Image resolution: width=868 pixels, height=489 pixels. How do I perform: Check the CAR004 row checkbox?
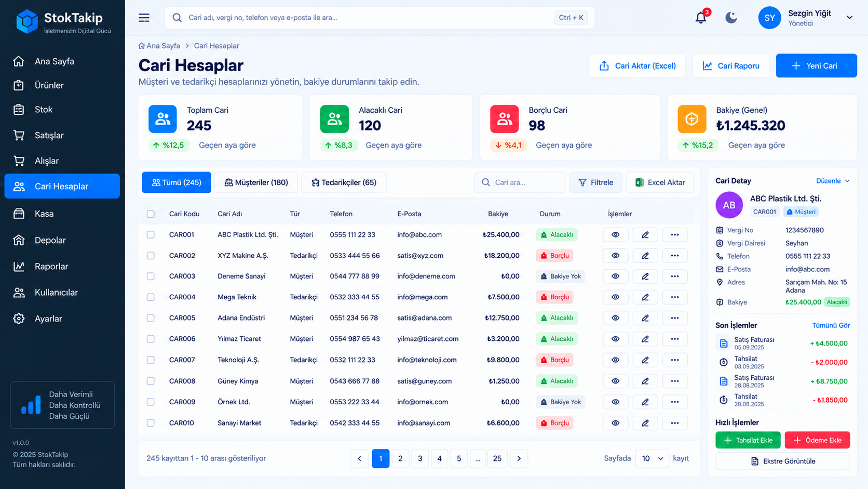coord(151,297)
